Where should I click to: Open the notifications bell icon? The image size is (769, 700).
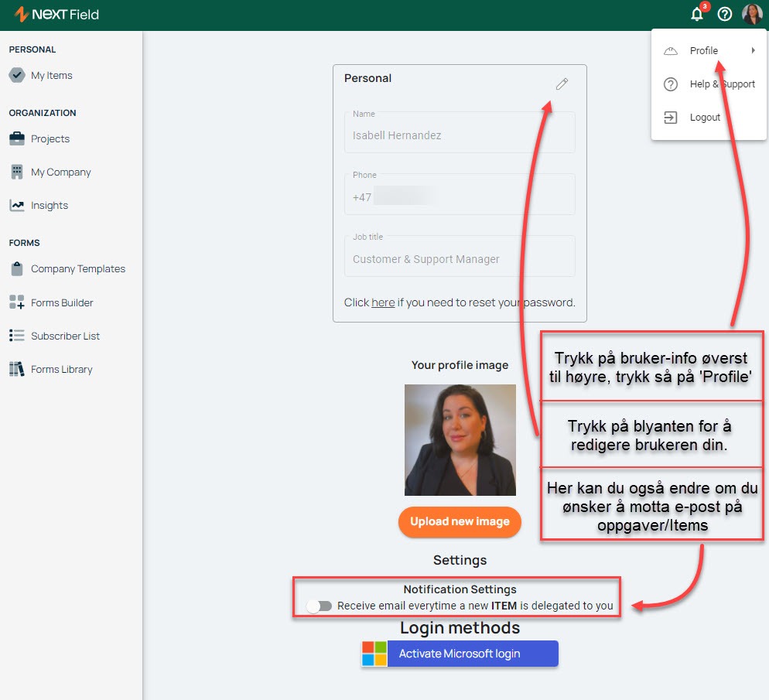(697, 14)
